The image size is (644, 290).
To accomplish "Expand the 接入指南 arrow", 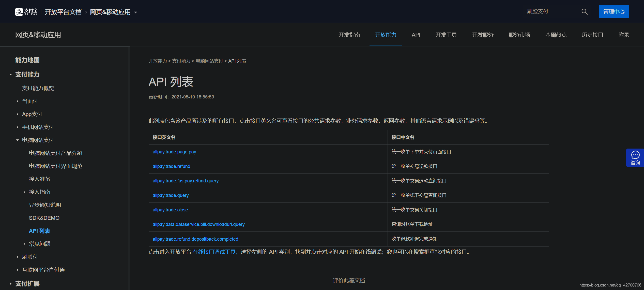I will [24, 192].
